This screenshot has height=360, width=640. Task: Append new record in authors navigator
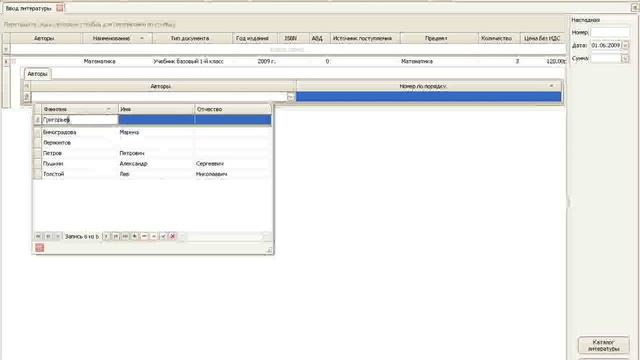tap(135, 236)
